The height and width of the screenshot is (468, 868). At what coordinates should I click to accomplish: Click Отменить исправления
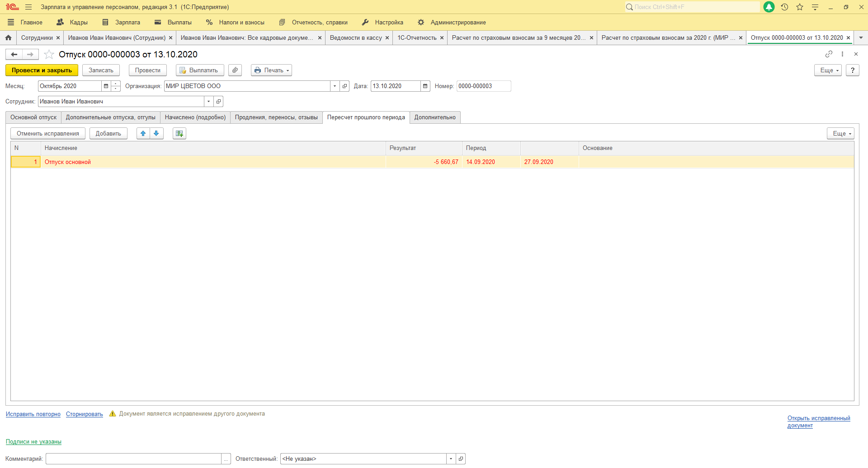click(48, 133)
